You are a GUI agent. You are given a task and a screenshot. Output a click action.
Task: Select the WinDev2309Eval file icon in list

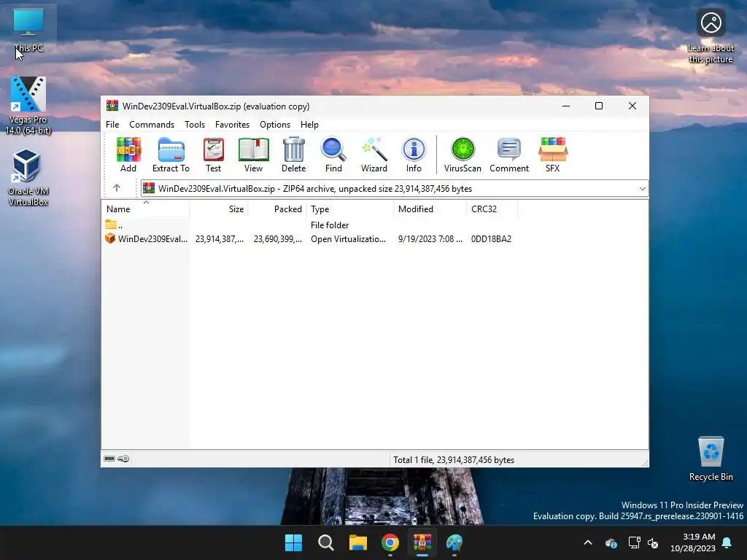point(110,238)
